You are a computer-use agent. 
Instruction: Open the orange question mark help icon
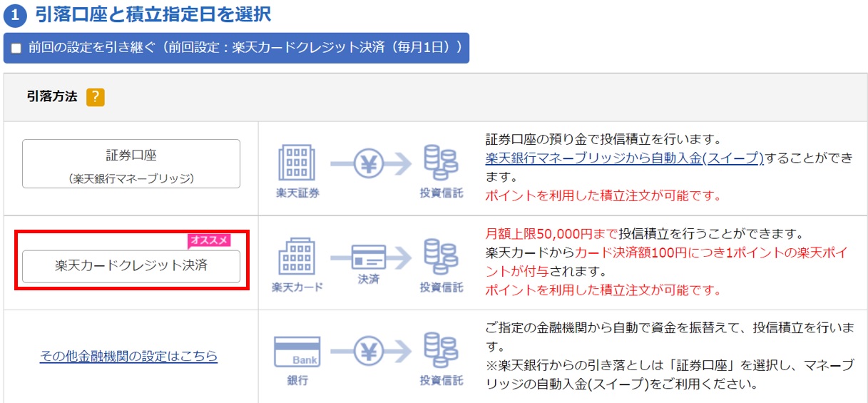tap(96, 97)
